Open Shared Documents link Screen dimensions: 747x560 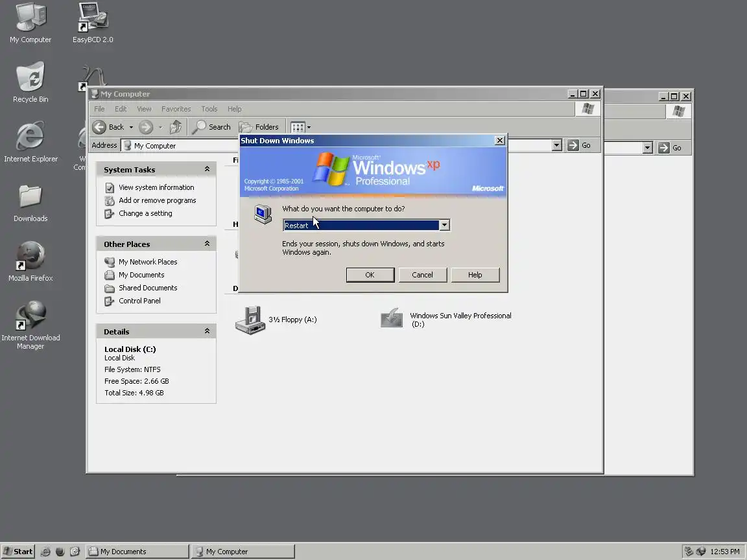click(x=148, y=288)
